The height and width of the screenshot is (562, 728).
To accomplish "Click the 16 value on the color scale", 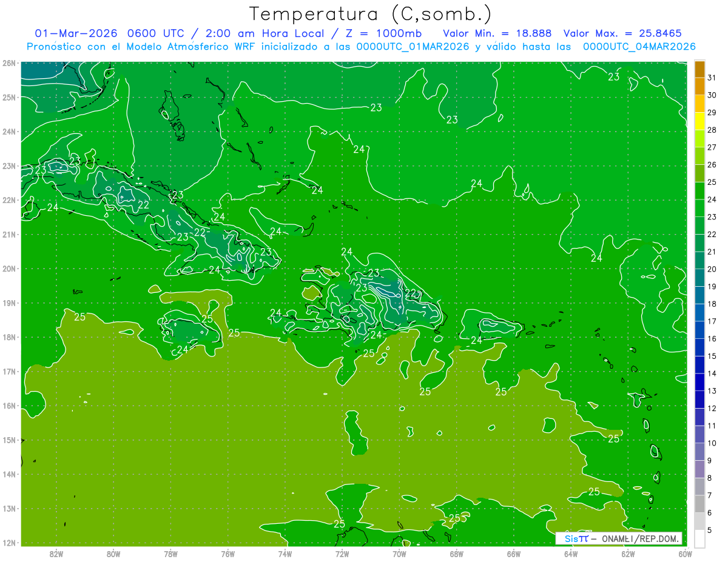I will click(x=712, y=338).
